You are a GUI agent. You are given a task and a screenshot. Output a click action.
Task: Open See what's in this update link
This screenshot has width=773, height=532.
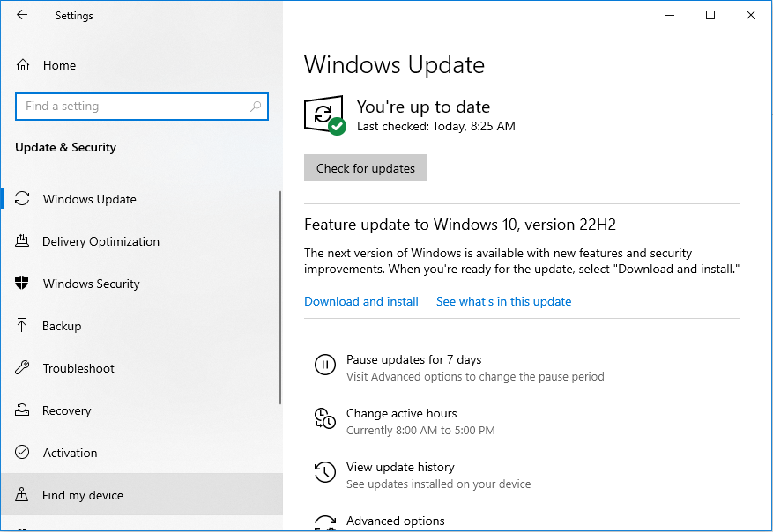point(503,301)
